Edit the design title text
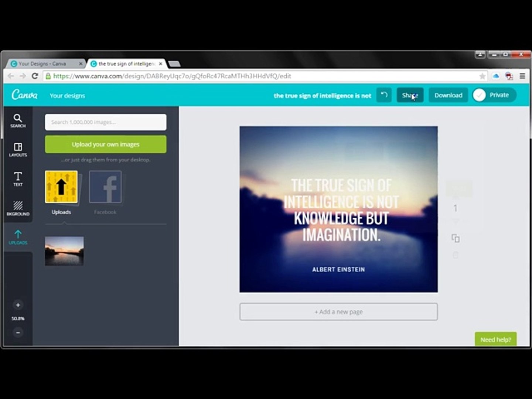Image resolution: width=532 pixels, height=399 pixels. [x=322, y=96]
